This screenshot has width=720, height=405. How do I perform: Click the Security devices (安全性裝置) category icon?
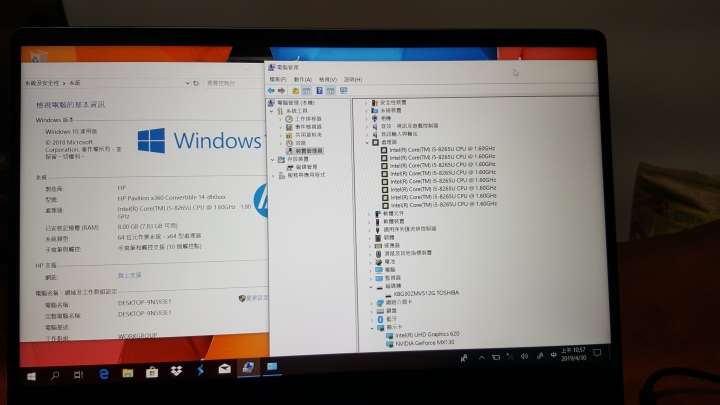point(374,102)
